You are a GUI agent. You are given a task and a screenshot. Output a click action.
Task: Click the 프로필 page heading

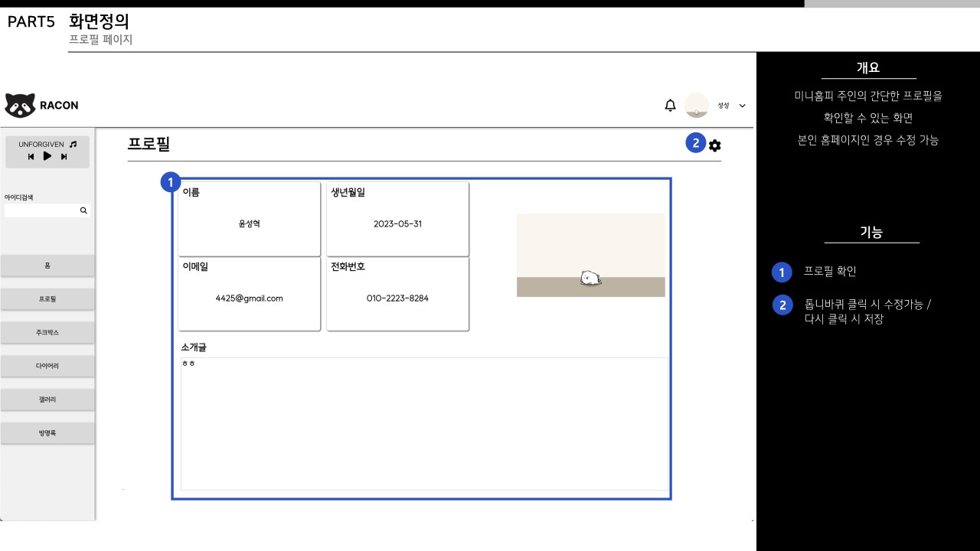click(x=149, y=144)
